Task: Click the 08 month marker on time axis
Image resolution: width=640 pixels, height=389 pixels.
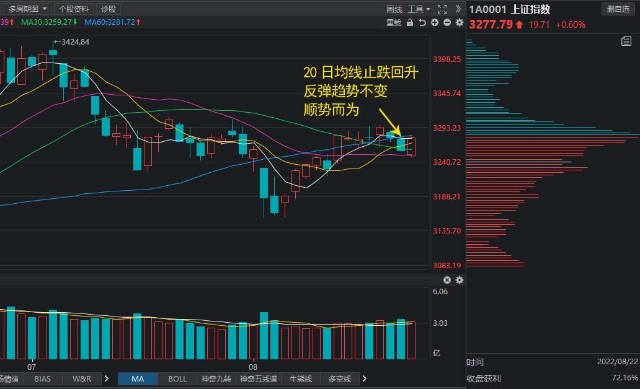Action: 253,367
